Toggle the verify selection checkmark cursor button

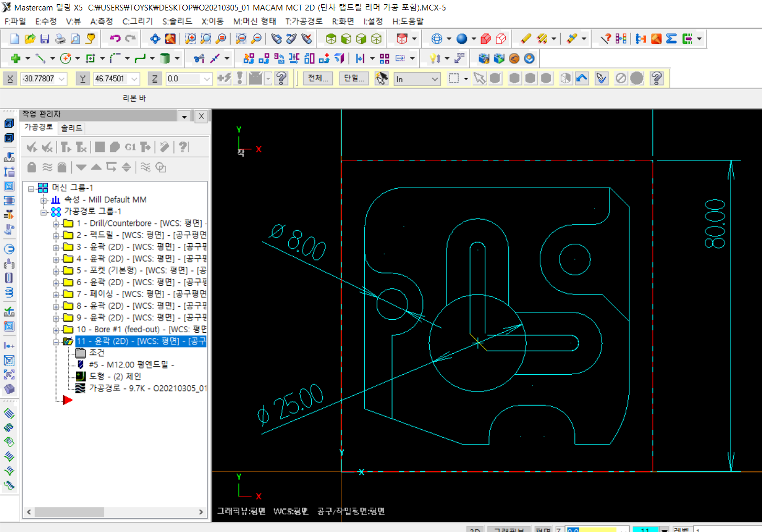coord(602,79)
